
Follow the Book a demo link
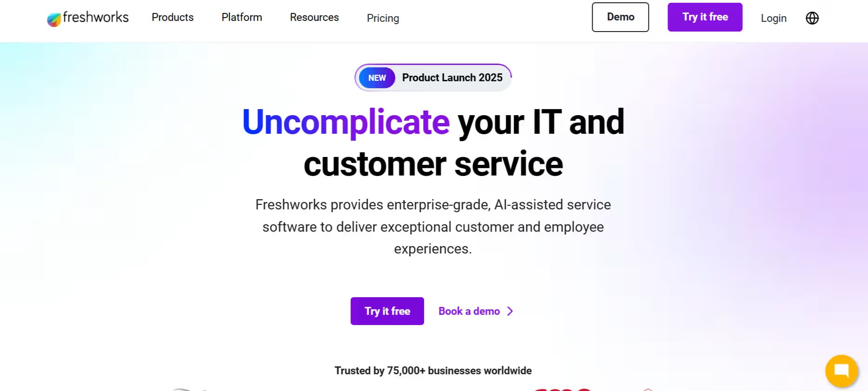tap(469, 311)
